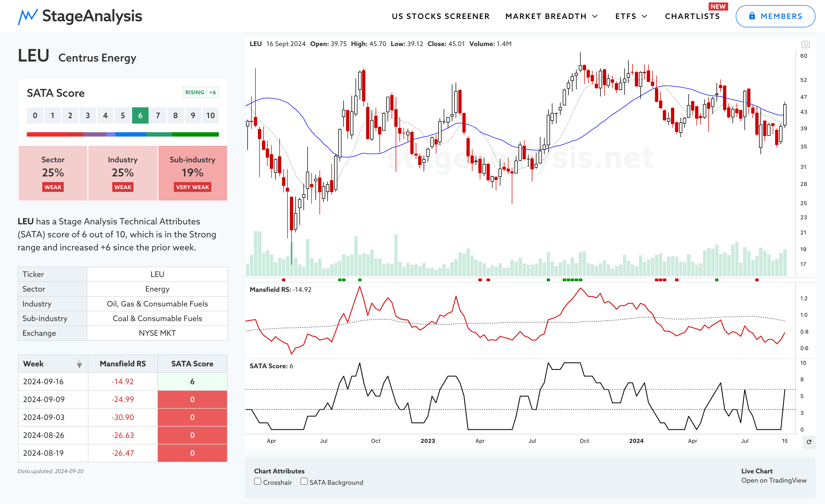This screenshot has width=825, height=504.
Task: Enable the Crosshair checkbox
Action: tap(257, 481)
